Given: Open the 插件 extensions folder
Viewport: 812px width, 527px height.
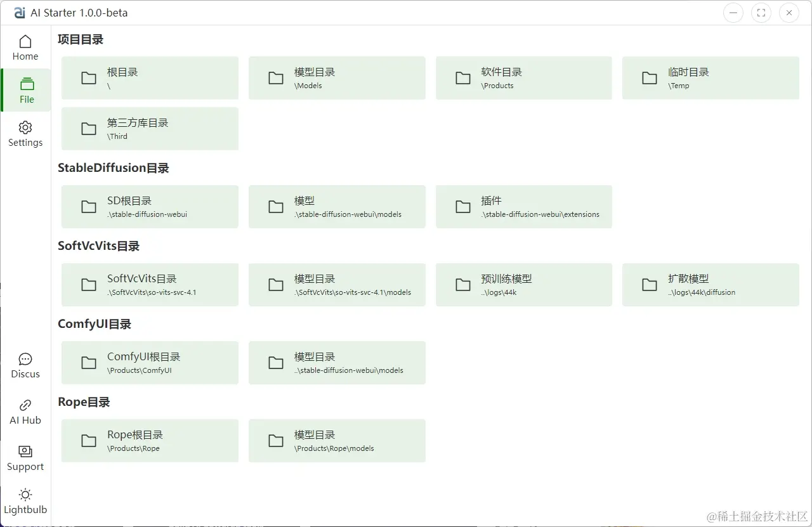Looking at the screenshot, I should click(x=523, y=206).
